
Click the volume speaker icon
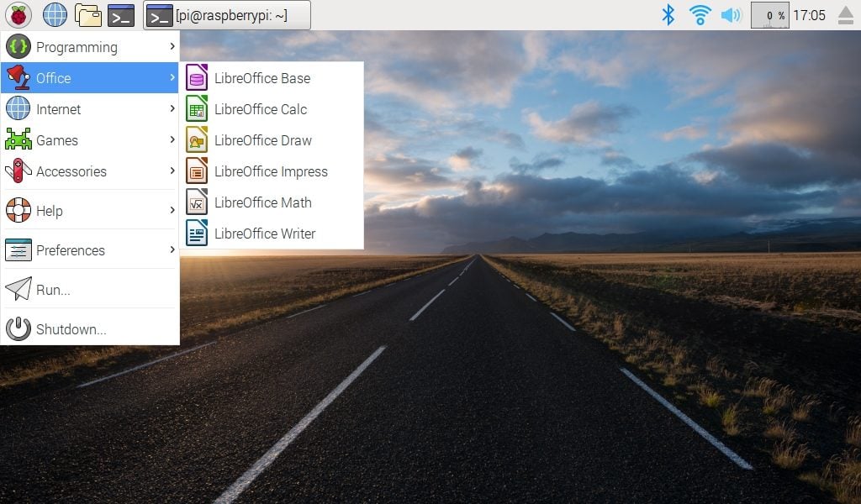click(x=731, y=15)
